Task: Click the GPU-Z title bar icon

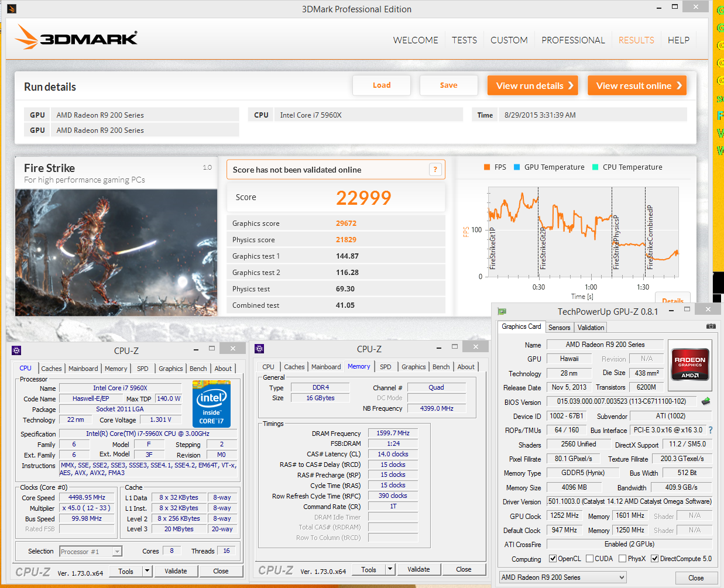Action: (502, 311)
